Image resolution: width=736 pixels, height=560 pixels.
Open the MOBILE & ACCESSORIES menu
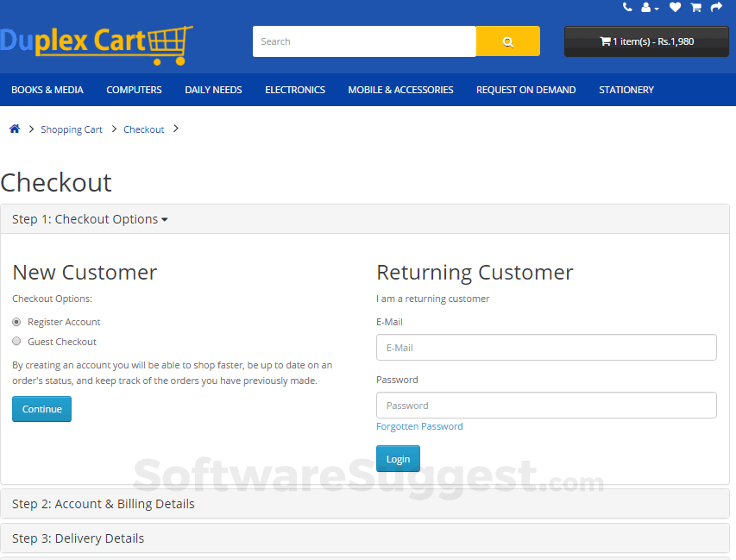(x=400, y=90)
